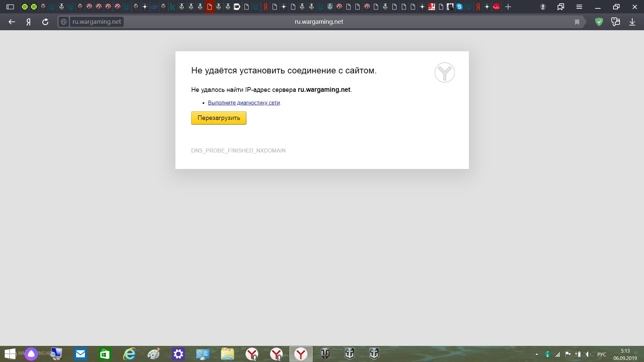Open the Control Panel taskbar icon
The width and height of the screenshot is (644, 362).
pos(203,354)
